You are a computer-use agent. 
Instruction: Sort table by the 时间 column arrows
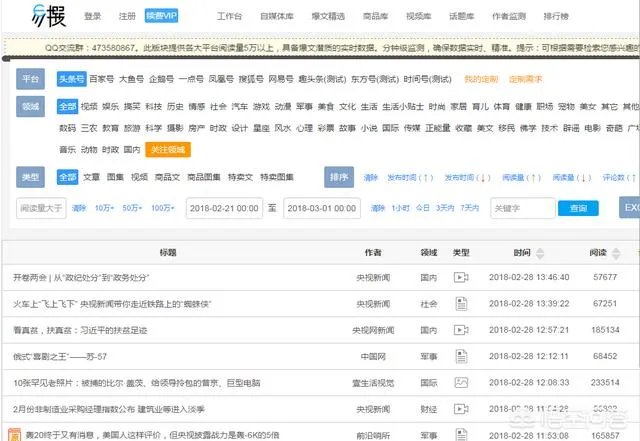point(540,254)
